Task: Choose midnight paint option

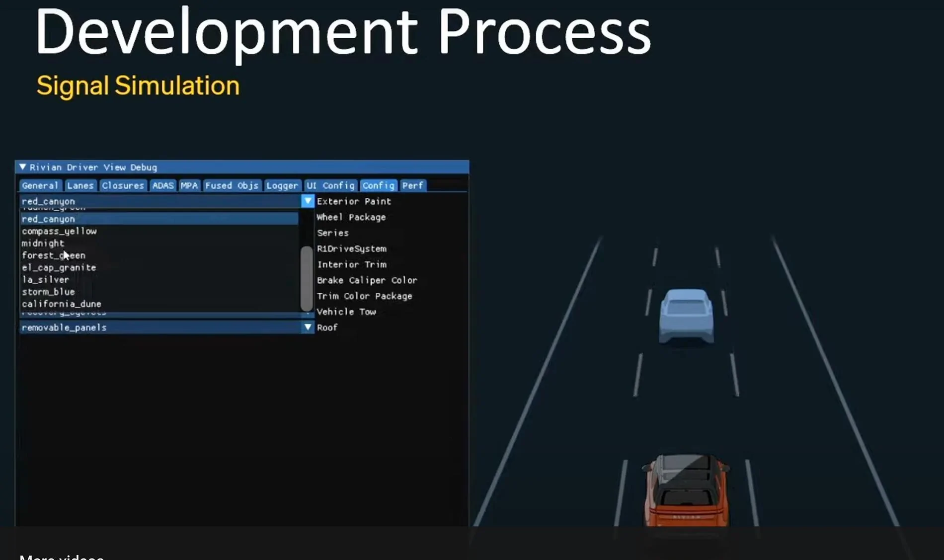Action: click(x=159, y=243)
